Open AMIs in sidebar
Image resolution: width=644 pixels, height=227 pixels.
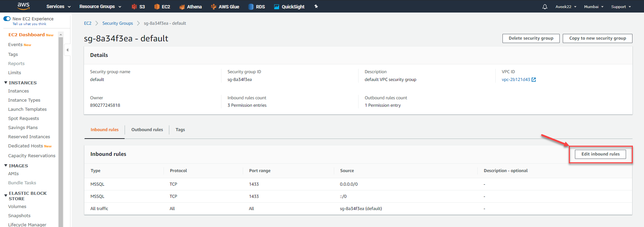(14, 174)
